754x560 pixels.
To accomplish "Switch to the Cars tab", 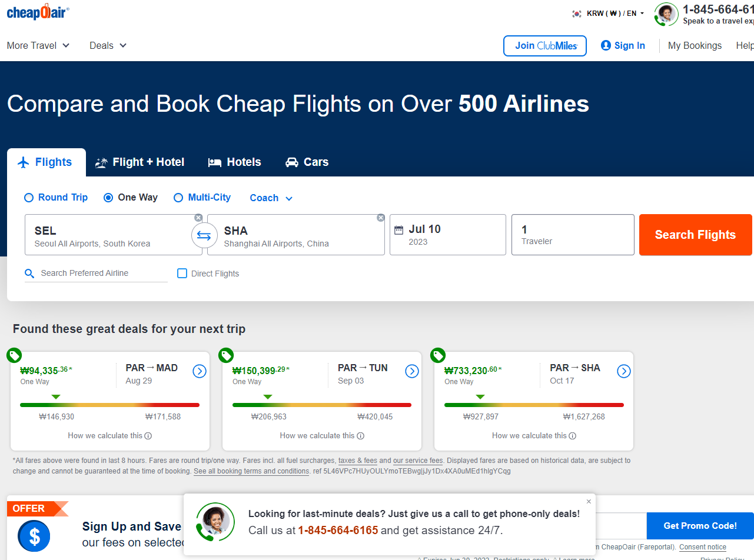I will pos(307,162).
